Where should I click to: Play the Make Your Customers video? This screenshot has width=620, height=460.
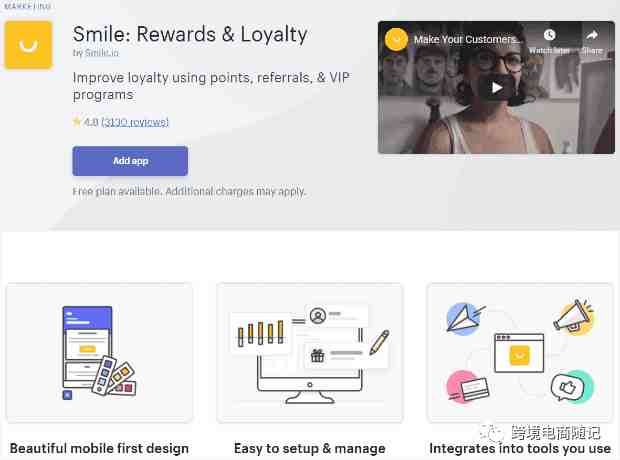click(497, 87)
